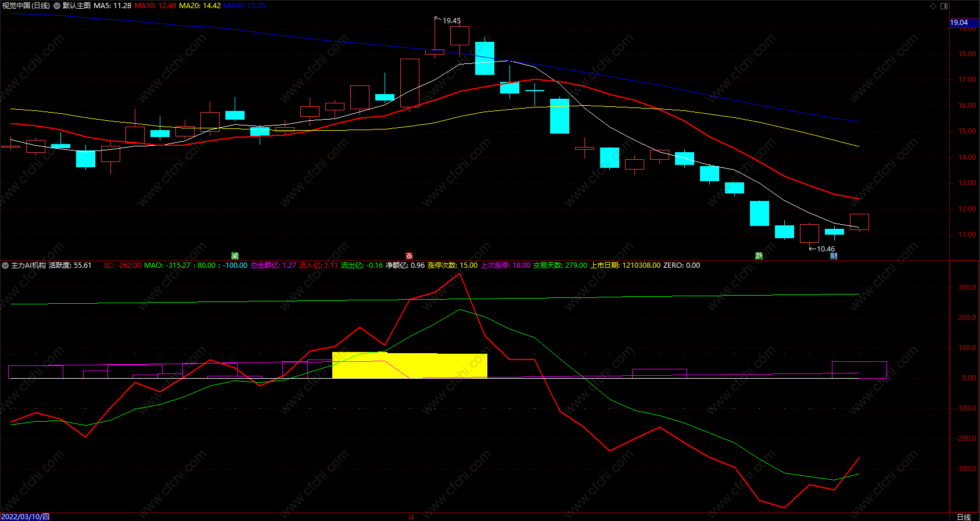Click the yellow highlighted block in indicator panel
The image size is (980, 521).
pos(410,365)
